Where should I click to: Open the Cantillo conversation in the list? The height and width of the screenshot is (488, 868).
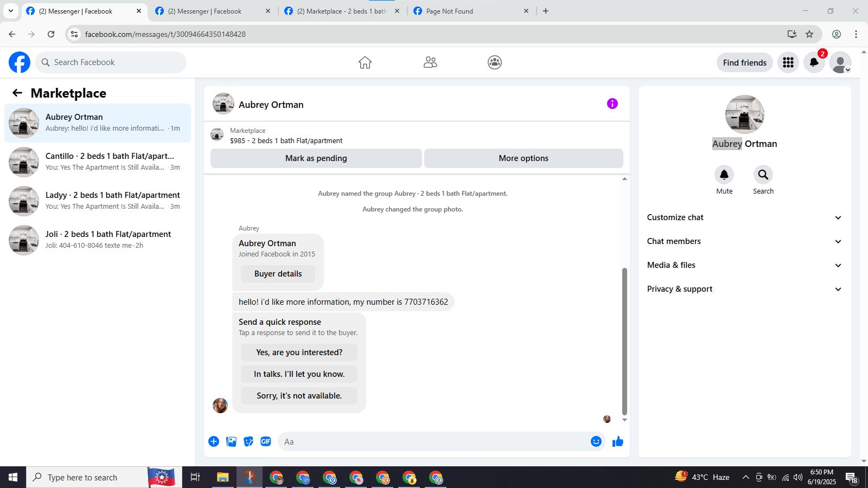pos(98,162)
